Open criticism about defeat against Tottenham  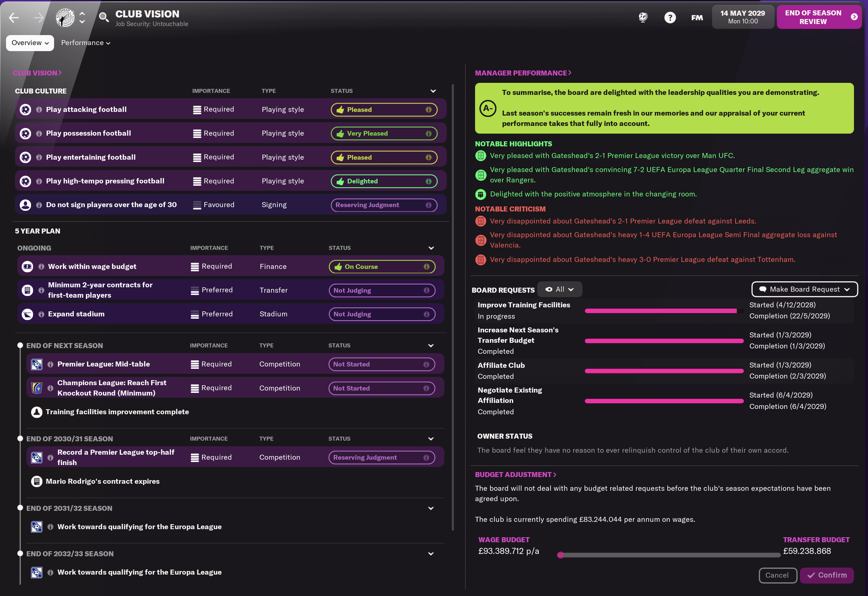(642, 260)
